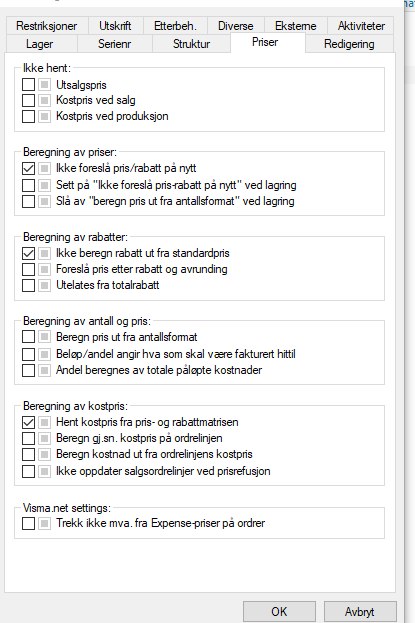The image size is (415, 623).
Task: Enable Beregn pris ut fra antallsformat
Action: click(28, 337)
